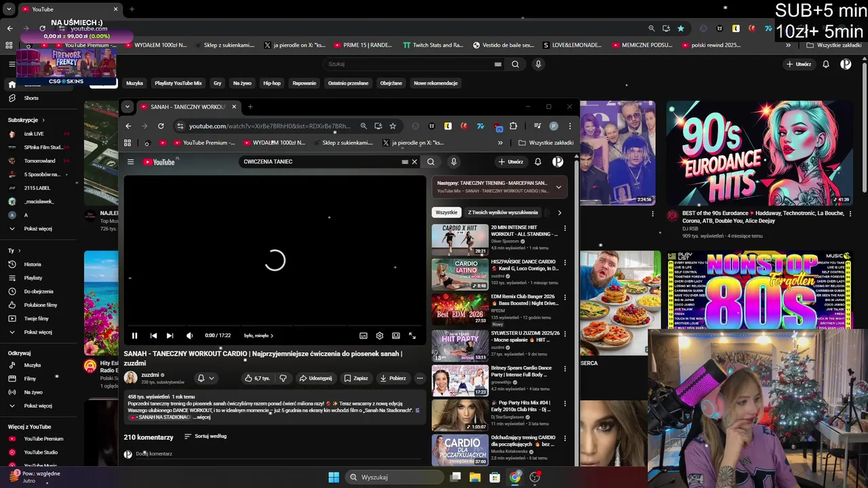868x488 pixels.
Task: Open Google Chrome from the taskbar
Action: pos(515,477)
